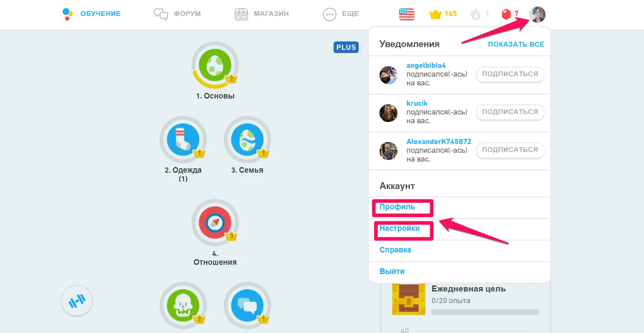Open the Основы skill circle

(215, 65)
